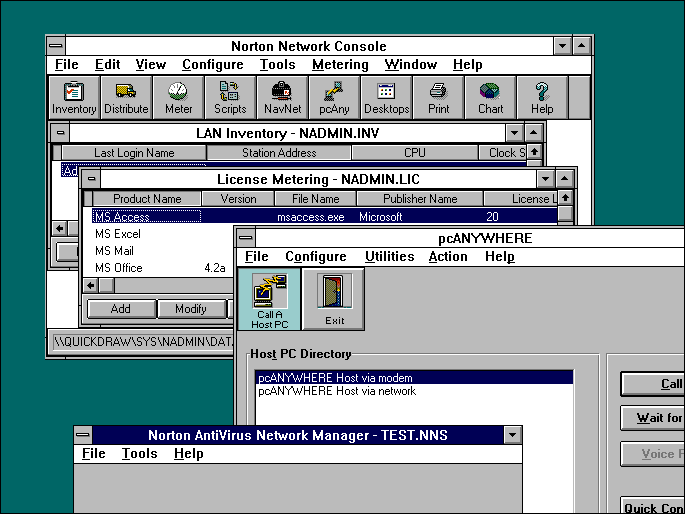Select pcANYWHERE Host via network entry

click(414, 391)
